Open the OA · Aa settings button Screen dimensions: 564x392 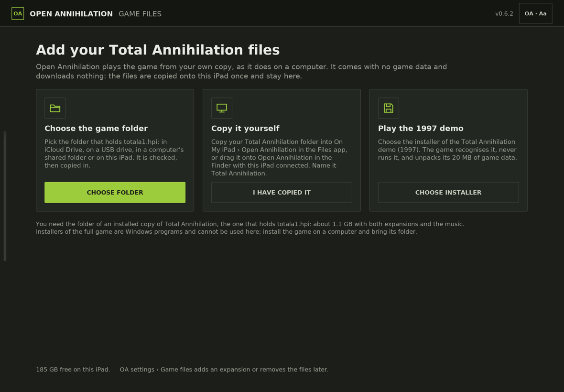click(536, 14)
